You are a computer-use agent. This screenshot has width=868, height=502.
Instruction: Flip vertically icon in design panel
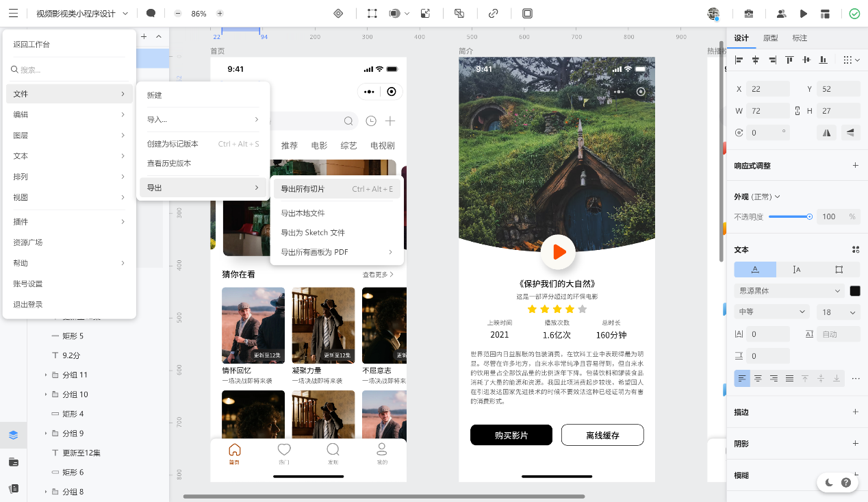pyautogui.click(x=850, y=133)
